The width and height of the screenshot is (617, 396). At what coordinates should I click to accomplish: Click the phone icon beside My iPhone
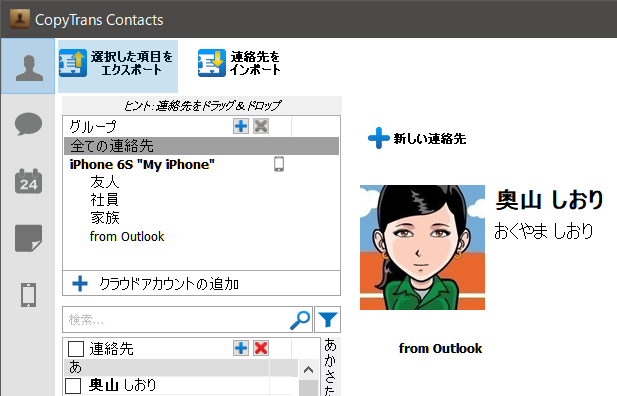279,164
